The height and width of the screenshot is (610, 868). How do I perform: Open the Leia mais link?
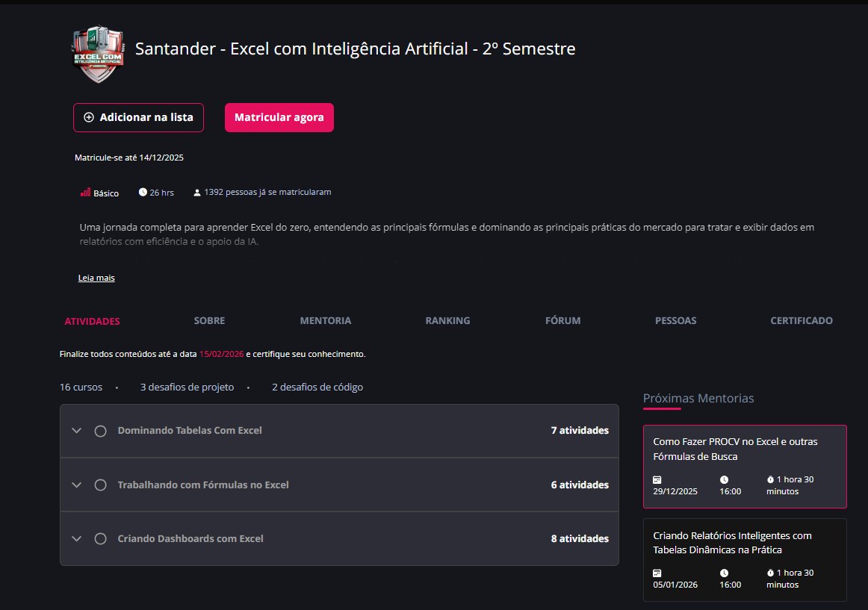(x=96, y=278)
